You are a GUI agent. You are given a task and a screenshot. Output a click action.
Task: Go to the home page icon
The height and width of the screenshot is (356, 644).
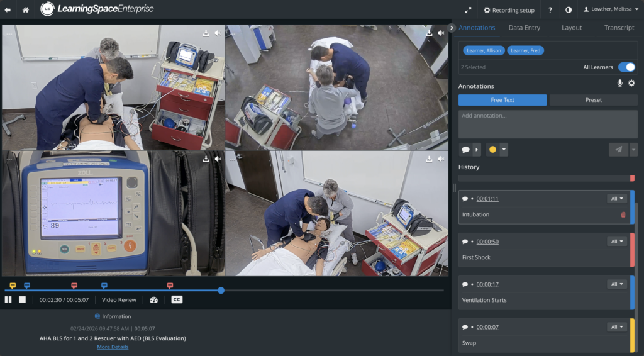(x=25, y=10)
